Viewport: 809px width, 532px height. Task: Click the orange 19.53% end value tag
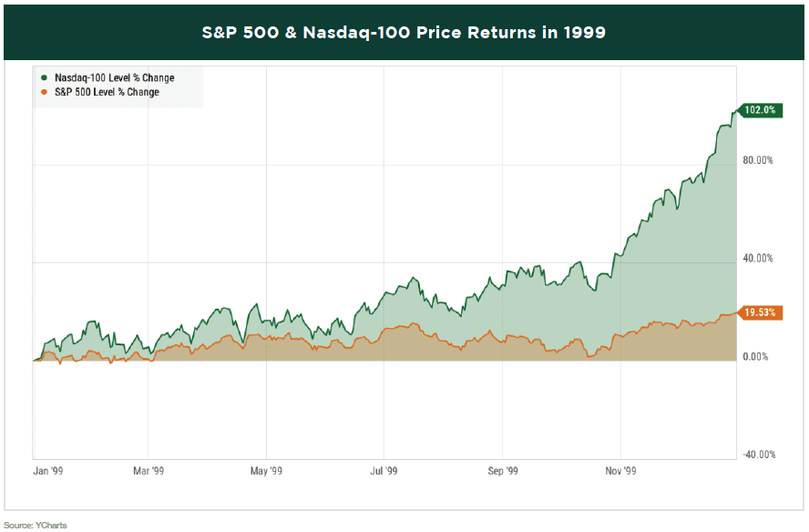tap(760, 312)
